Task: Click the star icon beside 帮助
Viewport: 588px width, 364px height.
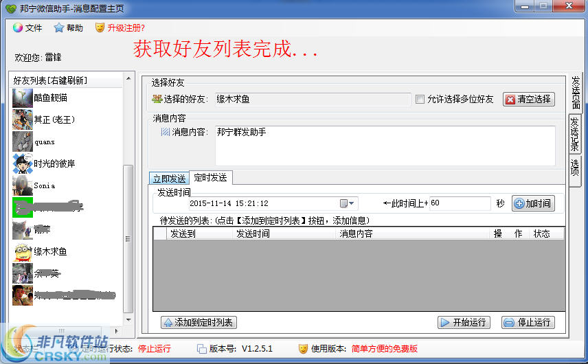Action: click(x=58, y=27)
